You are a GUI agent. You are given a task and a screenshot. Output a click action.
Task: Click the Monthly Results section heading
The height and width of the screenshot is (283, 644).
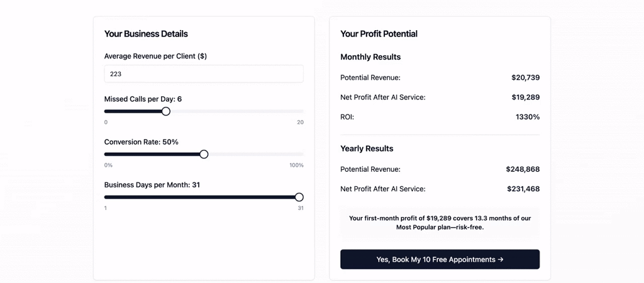click(370, 57)
